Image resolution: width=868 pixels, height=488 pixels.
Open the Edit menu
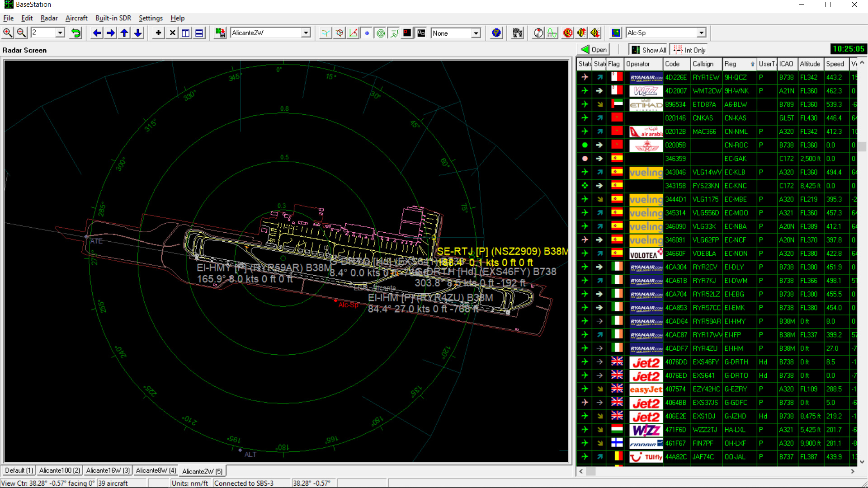pyautogui.click(x=27, y=18)
